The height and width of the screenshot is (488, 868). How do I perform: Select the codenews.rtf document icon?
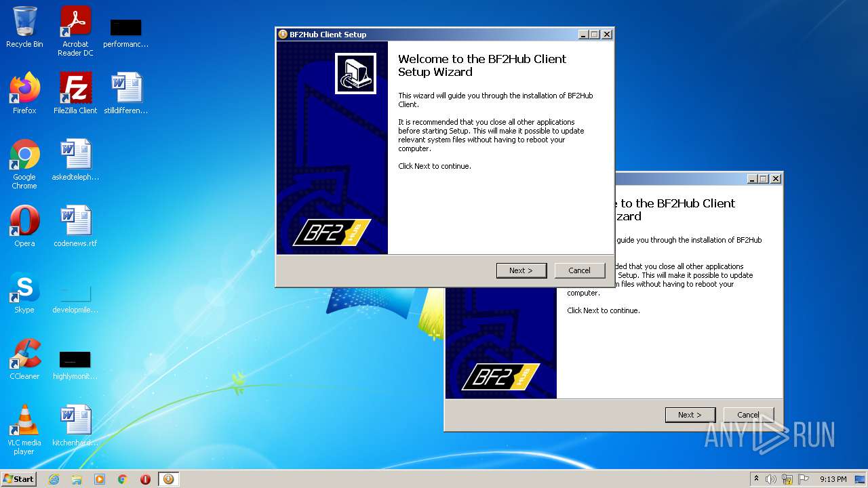click(75, 226)
